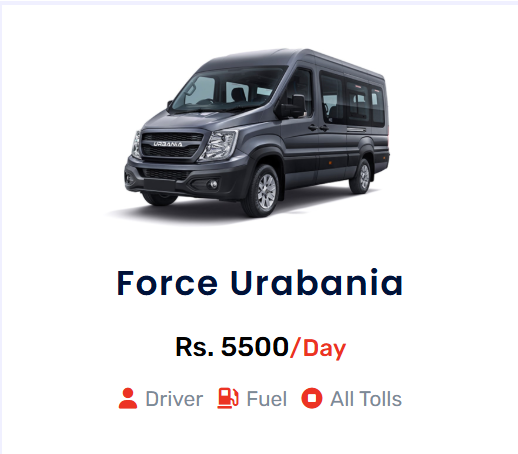Click the red All Tolls circle icon
This screenshot has height=454, width=518.
coord(312,398)
